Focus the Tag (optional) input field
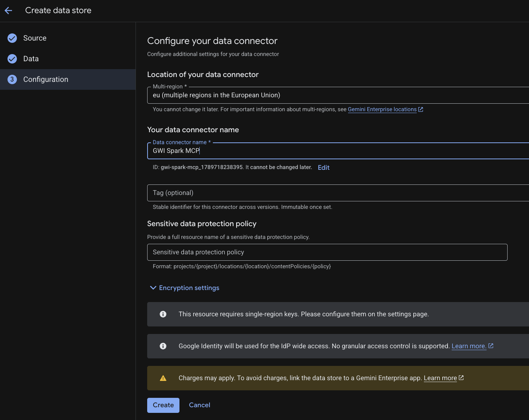This screenshot has height=420, width=529. [x=338, y=193]
